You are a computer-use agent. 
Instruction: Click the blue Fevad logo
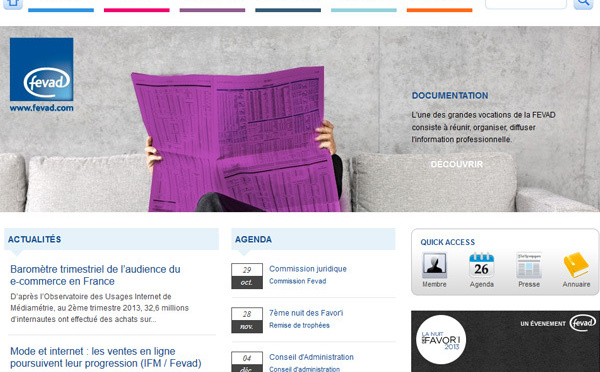[41, 69]
